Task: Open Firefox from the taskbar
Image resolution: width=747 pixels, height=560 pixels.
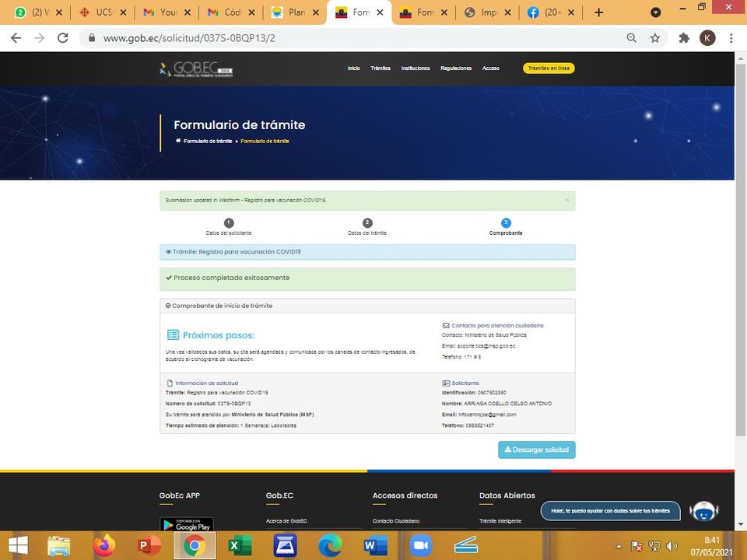Action: [x=104, y=546]
